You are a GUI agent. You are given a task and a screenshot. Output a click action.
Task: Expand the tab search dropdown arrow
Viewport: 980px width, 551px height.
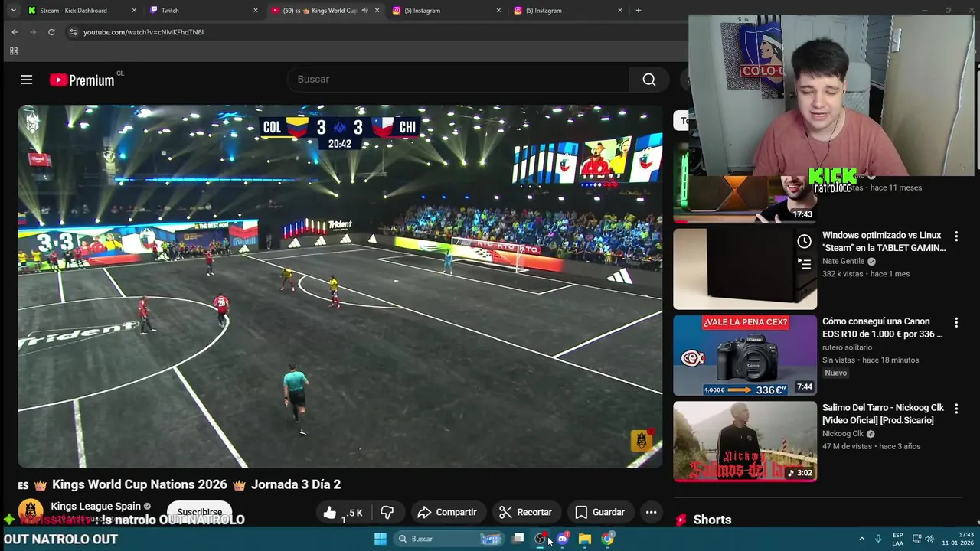[13, 11]
